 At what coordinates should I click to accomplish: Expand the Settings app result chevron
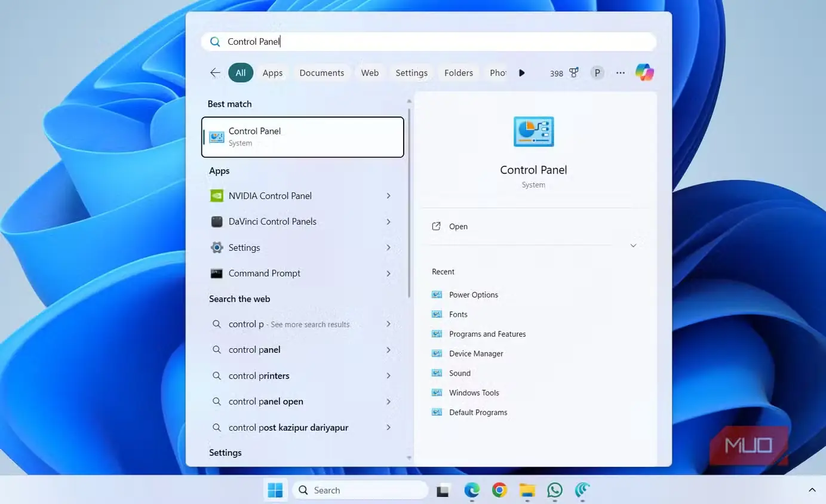(388, 247)
